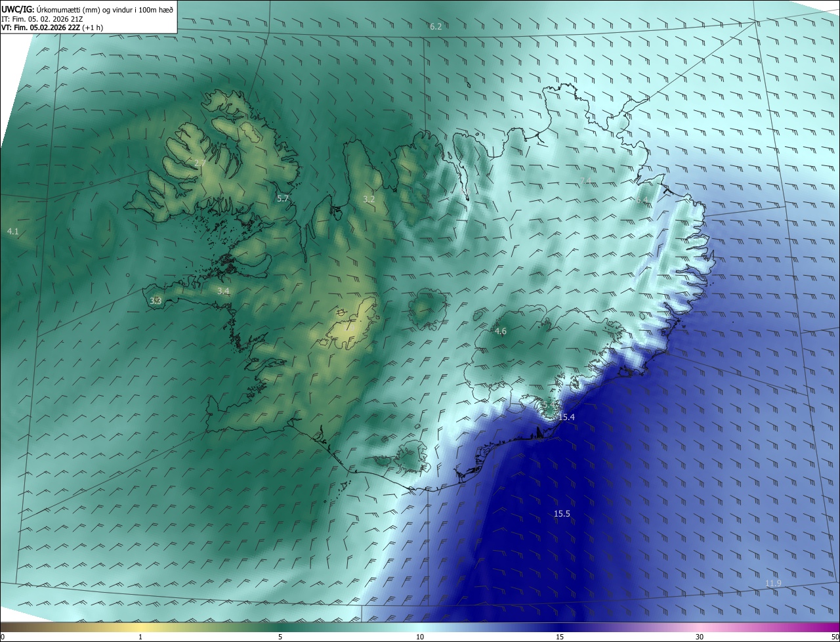Click the 3.2 precipitation value

(x=369, y=199)
